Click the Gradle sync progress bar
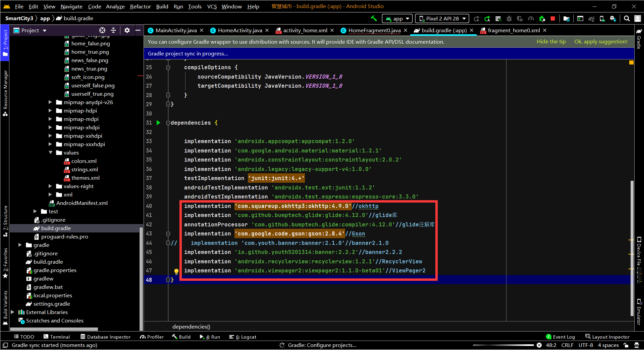Screen dimensions: 644x350 pyautogui.click(x=503, y=345)
